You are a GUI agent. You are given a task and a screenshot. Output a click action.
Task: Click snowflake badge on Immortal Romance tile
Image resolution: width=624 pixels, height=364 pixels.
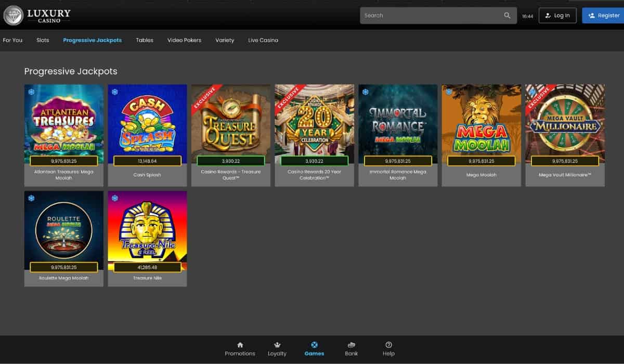pyautogui.click(x=366, y=92)
